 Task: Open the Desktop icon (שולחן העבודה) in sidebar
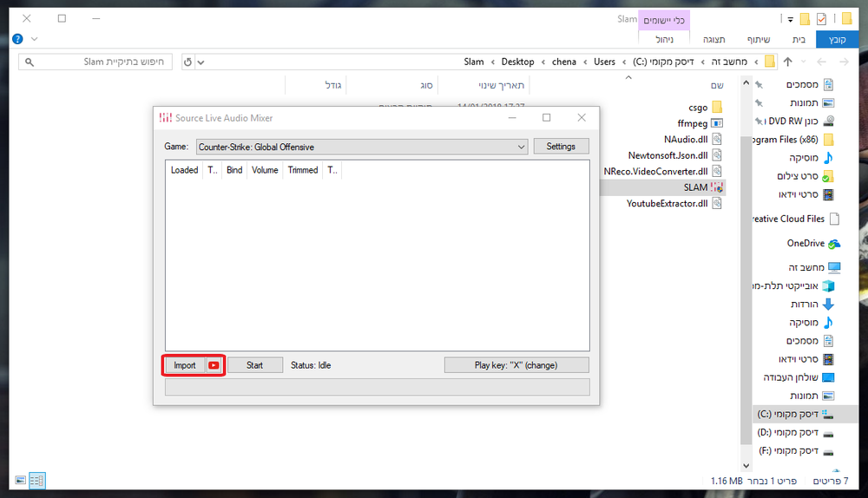pos(828,377)
